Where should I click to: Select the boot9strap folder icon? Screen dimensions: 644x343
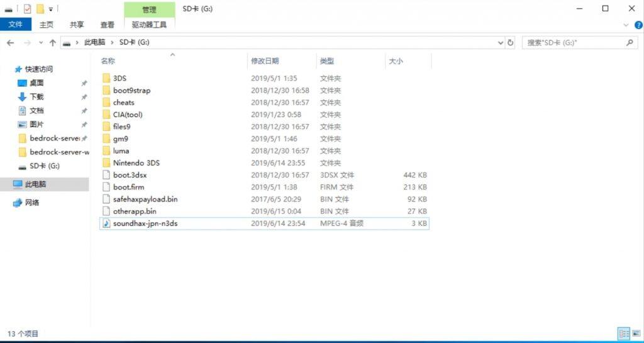(x=106, y=91)
